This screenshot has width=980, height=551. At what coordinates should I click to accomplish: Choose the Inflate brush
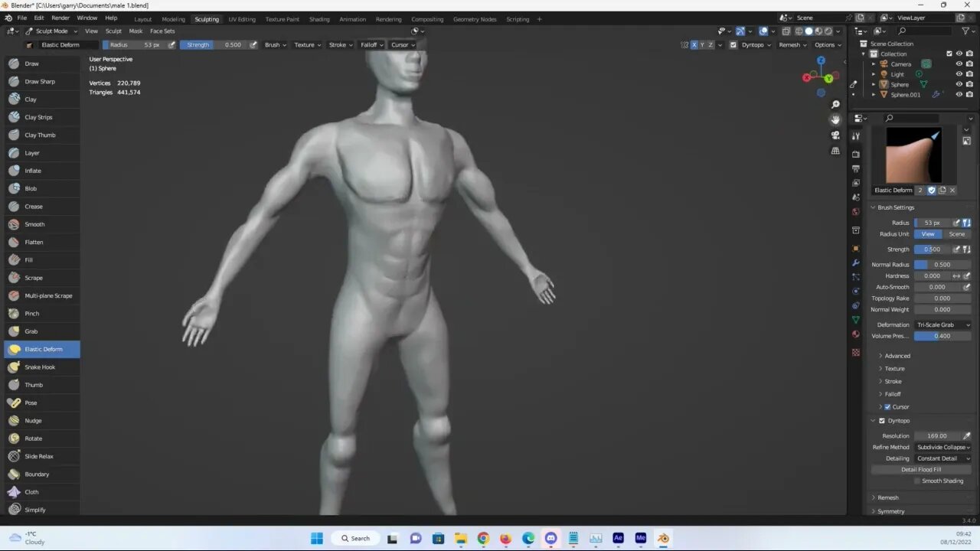[42, 171]
